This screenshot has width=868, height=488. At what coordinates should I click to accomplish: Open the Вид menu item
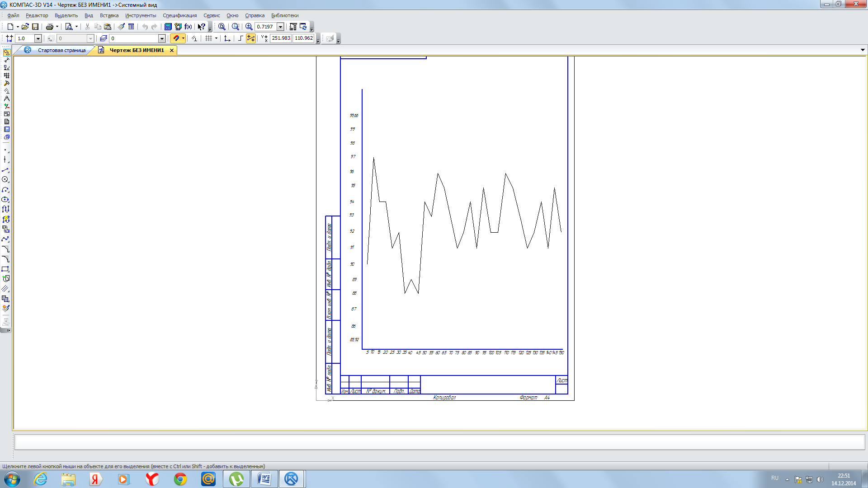(x=88, y=15)
